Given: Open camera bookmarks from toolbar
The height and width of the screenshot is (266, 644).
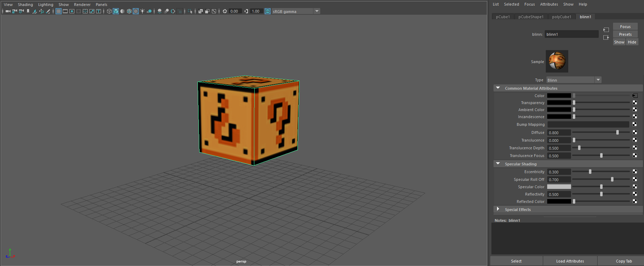Looking at the screenshot, I should 28,11.
